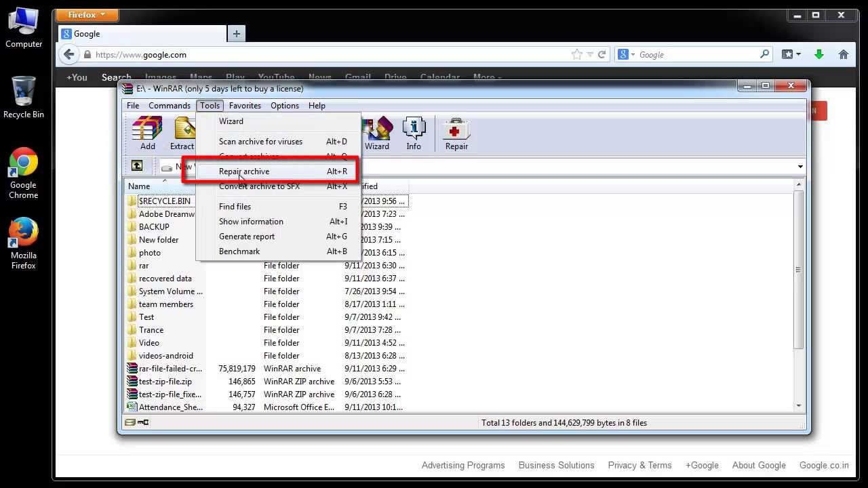
Task: Open the Wizard toolbar icon
Action: coord(377,134)
